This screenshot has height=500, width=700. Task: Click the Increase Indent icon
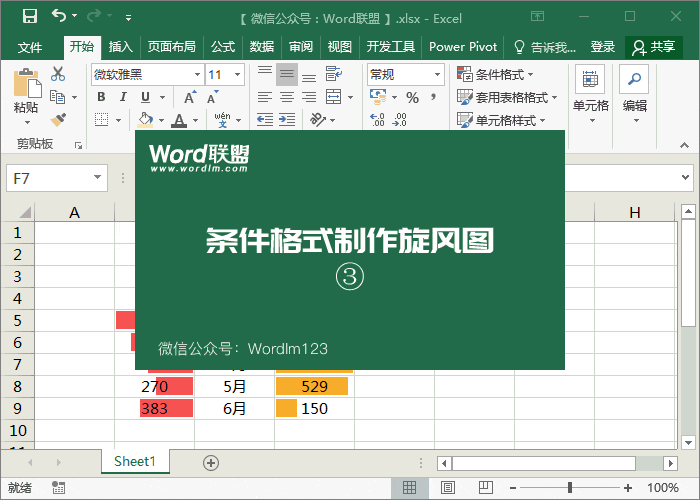tap(287, 119)
